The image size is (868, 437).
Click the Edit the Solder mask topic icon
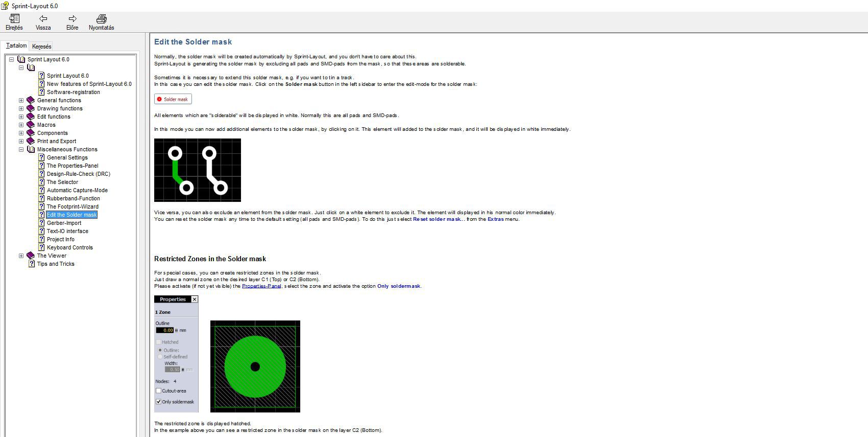pos(41,215)
